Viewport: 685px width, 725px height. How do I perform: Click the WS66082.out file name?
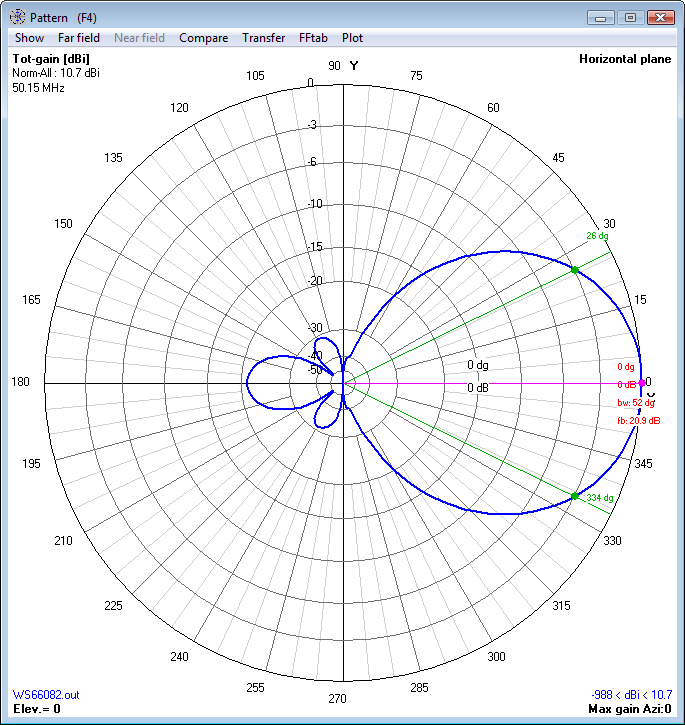(x=46, y=695)
